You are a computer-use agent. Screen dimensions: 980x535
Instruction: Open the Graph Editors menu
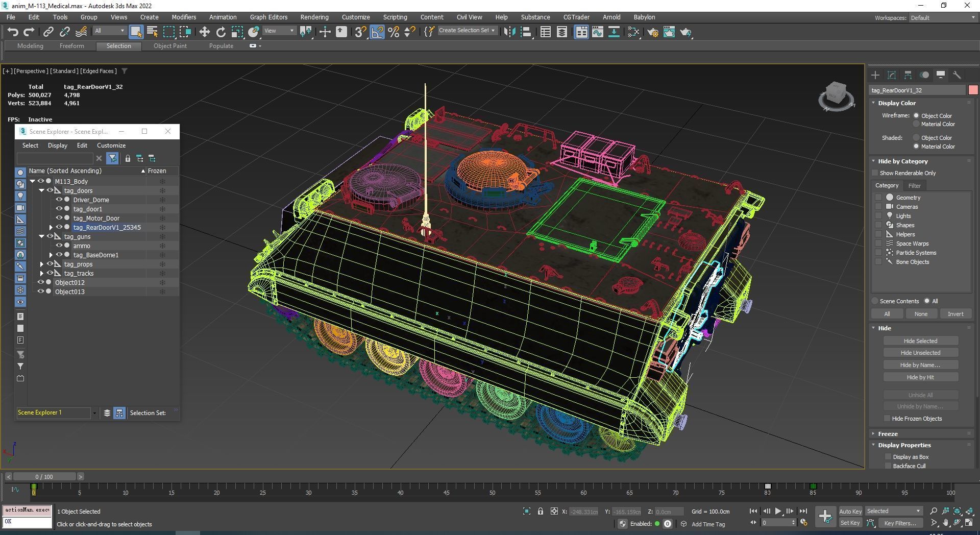coord(268,17)
